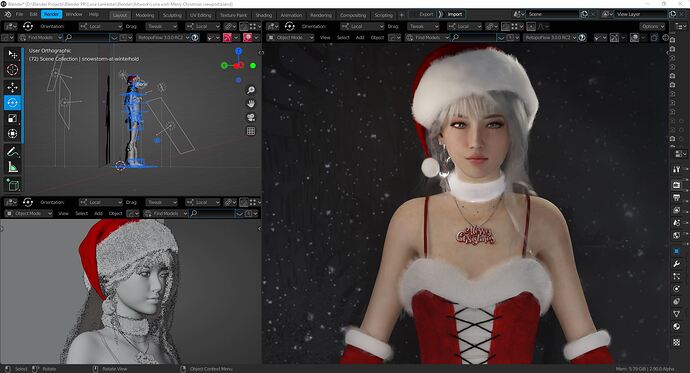The width and height of the screenshot is (690, 373).
Task: Expand the Options dropdown
Action: 653,26
